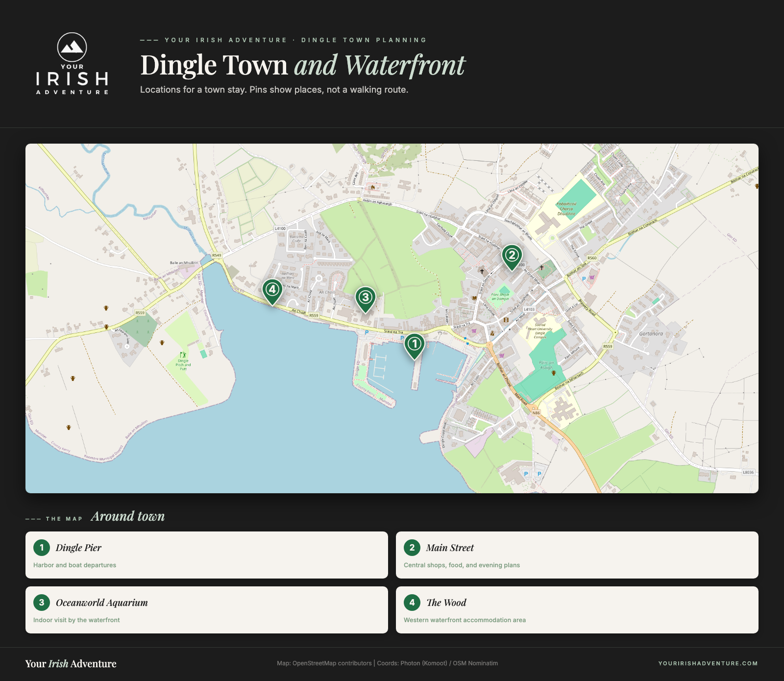The width and height of the screenshot is (784, 681).
Task: Click the number 1 badge beside Dingle Pier
Action: [x=42, y=548]
